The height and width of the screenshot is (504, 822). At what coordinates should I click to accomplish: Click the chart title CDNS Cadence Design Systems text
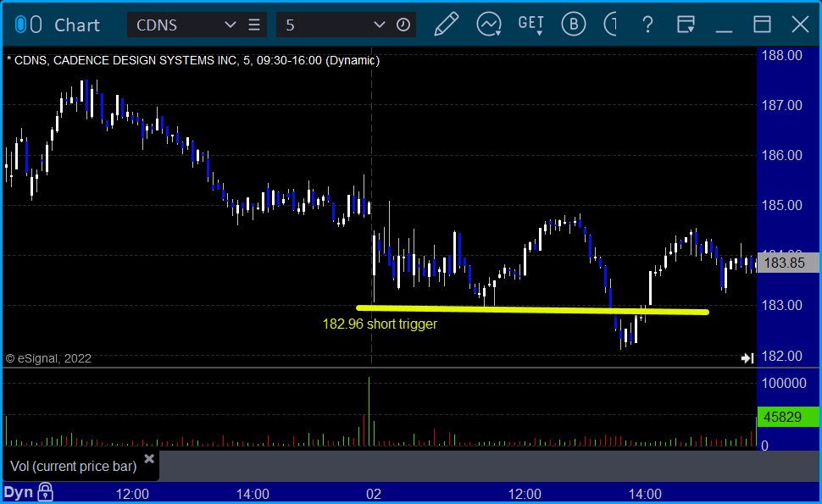pyautogui.click(x=193, y=60)
